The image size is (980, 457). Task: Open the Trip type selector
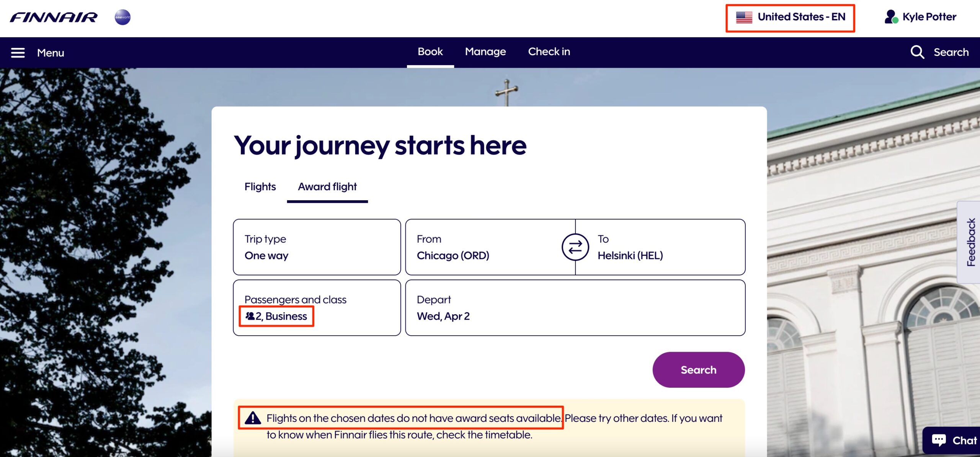(317, 247)
